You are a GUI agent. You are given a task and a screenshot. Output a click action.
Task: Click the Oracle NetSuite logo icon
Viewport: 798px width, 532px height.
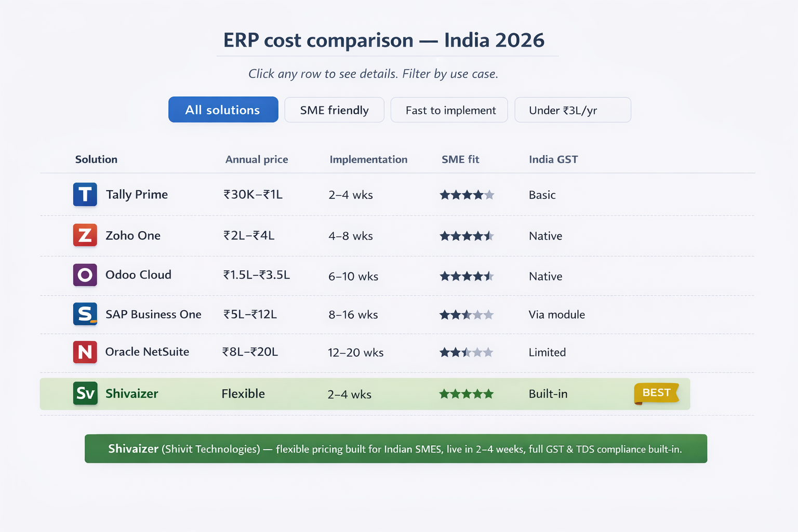85,352
